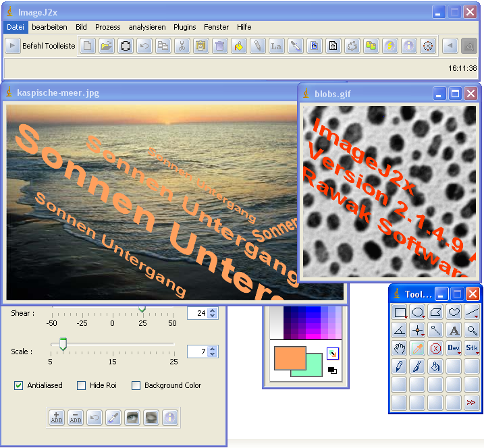Open the analysieren menu
The image size is (484, 448).
tap(147, 27)
